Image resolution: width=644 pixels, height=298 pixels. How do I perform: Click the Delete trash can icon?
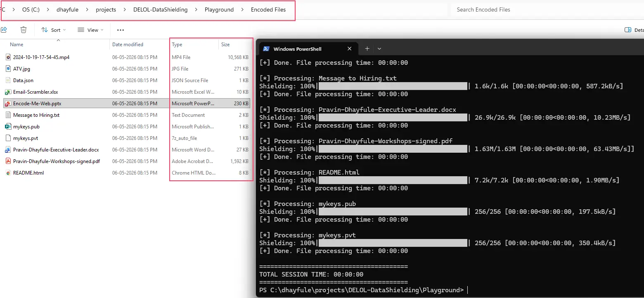[24, 30]
